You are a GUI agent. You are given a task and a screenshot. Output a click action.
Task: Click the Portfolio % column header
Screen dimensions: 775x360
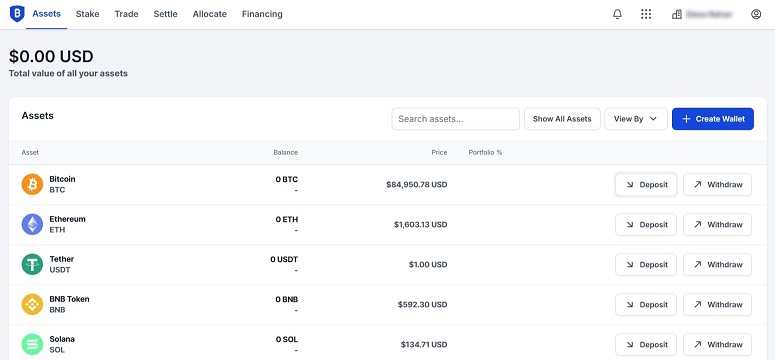[485, 152]
